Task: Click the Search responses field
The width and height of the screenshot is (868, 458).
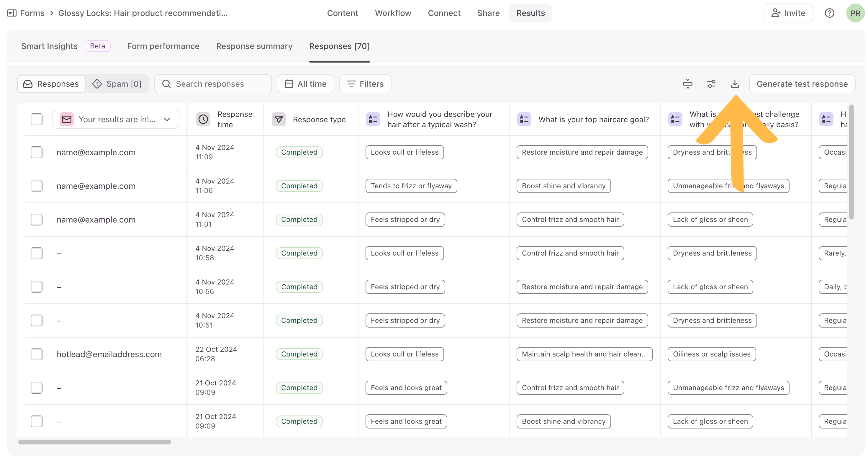Action: (213, 84)
